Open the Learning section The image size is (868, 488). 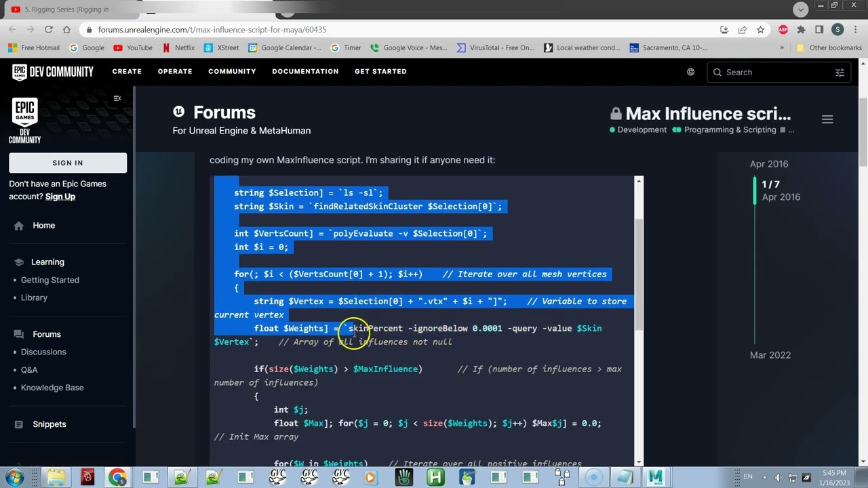tap(47, 262)
